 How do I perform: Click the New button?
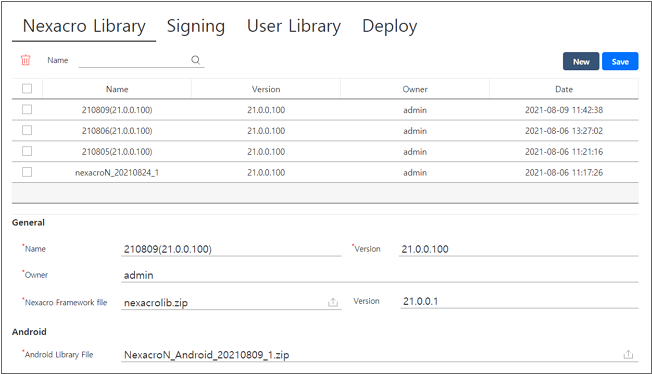pos(581,62)
